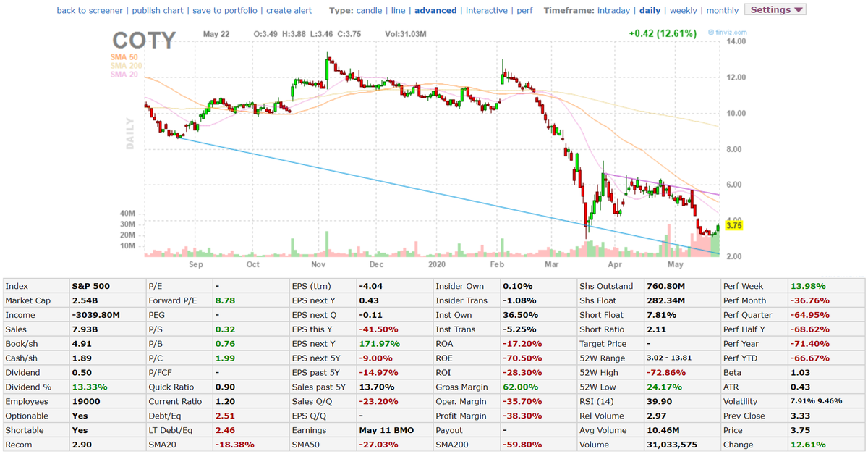Click the Perf Month value -36.76%
The image size is (868, 475).
pyautogui.click(x=809, y=300)
